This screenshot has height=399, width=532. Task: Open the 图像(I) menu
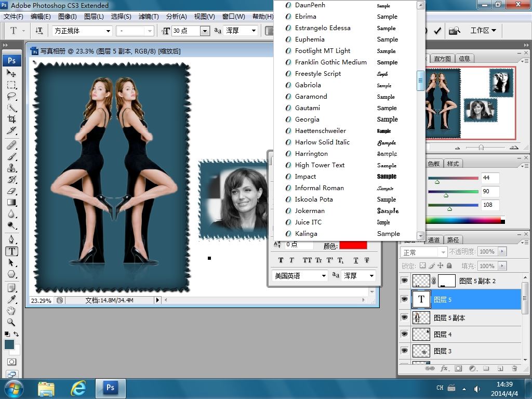pyautogui.click(x=67, y=17)
